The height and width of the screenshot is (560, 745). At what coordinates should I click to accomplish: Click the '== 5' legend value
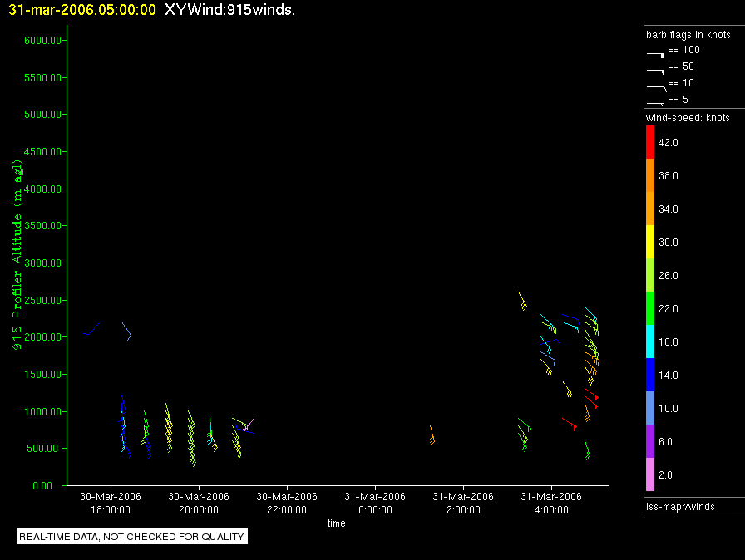[678, 100]
